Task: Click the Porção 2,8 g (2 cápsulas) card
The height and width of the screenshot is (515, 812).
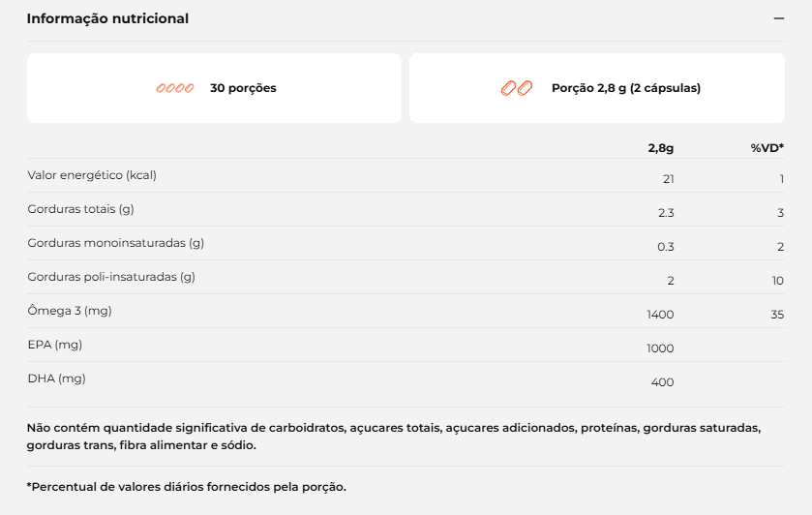Action: point(597,88)
